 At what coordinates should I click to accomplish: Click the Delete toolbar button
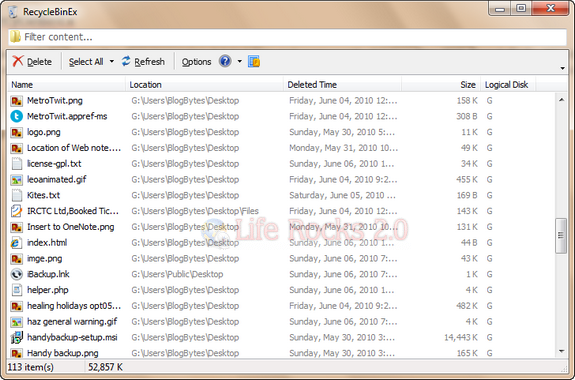[32, 62]
